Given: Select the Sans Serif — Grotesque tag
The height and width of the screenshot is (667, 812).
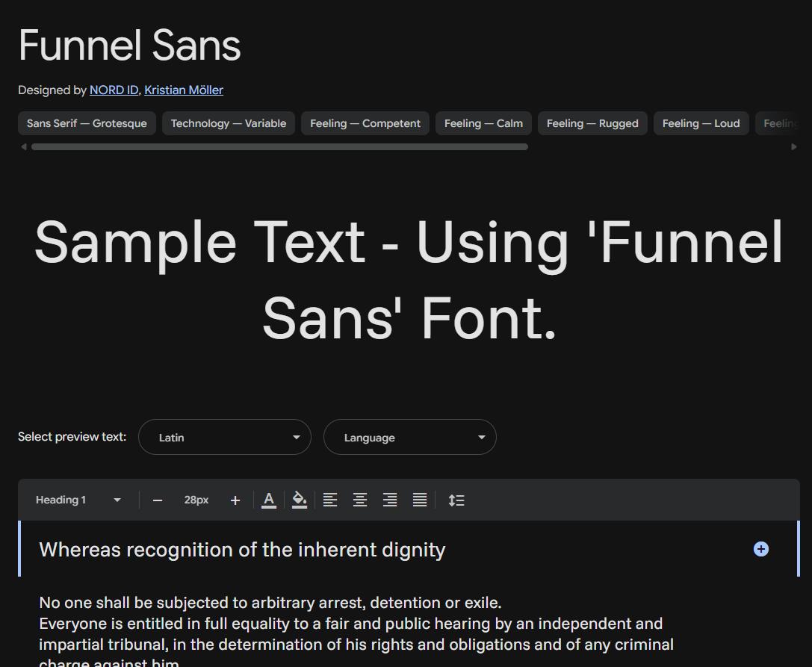Looking at the screenshot, I should tap(87, 123).
